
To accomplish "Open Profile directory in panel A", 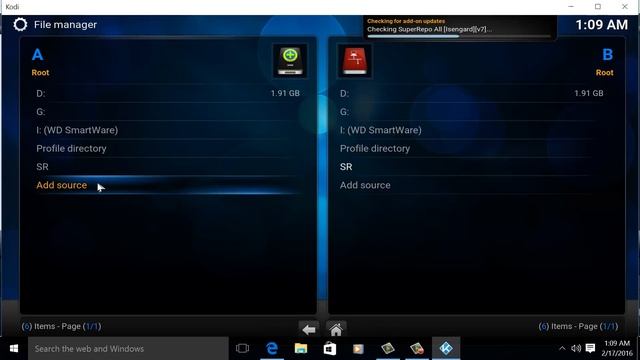I will (168, 149).
